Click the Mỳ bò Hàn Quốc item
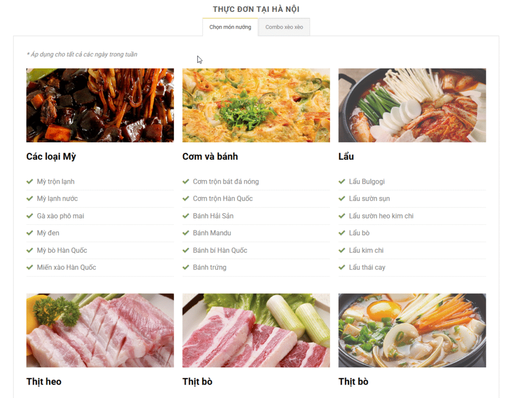This screenshot has height=398, width=532. tap(62, 250)
